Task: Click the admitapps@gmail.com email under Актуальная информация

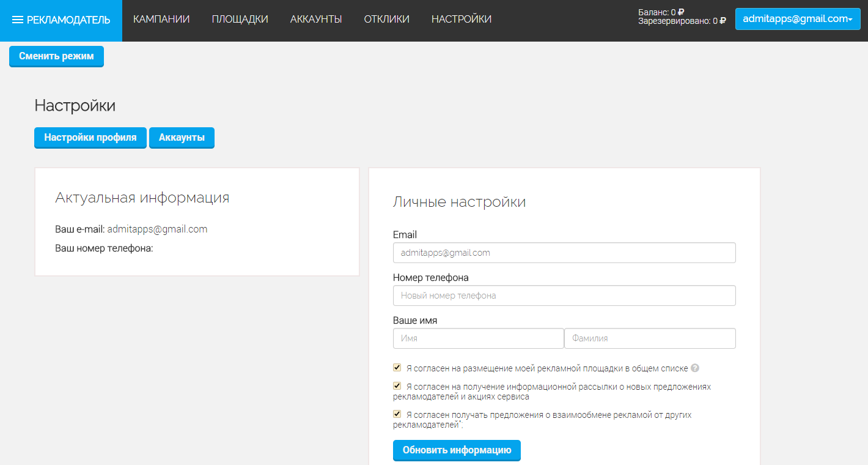Action: pos(157,229)
